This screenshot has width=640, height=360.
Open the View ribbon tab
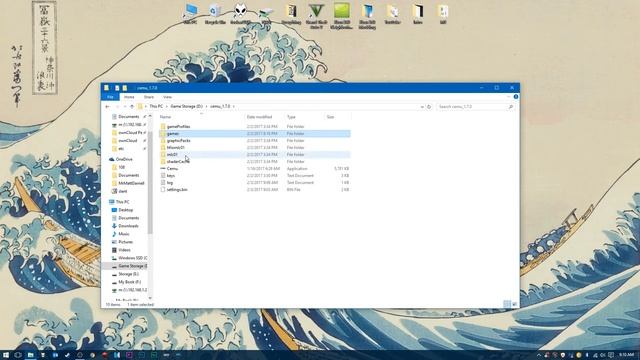pos(167,97)
